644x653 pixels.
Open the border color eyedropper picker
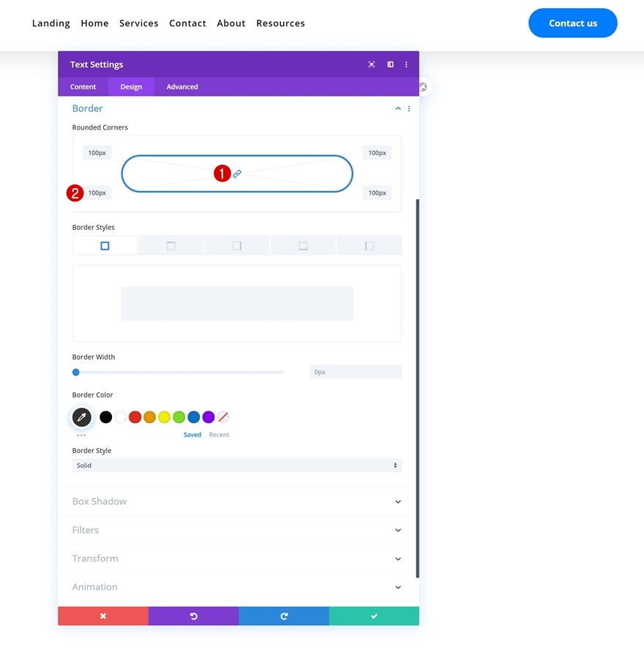(82, 417)
